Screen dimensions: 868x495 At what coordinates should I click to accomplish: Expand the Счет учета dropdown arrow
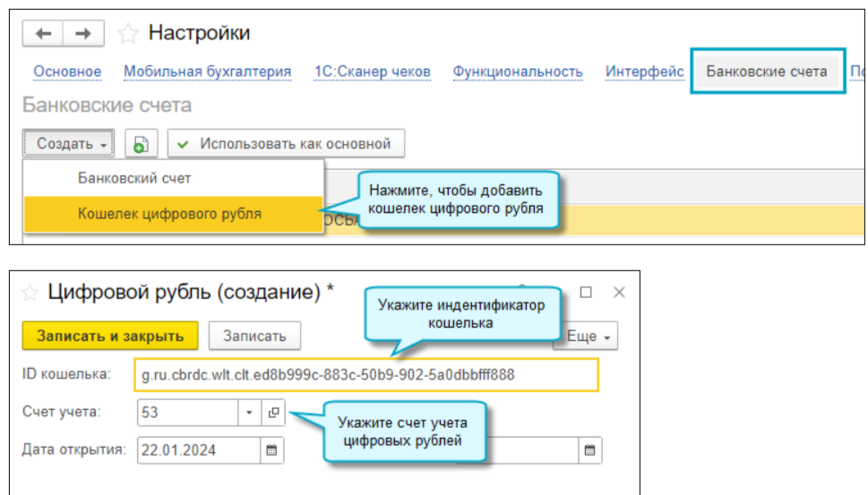coord(250,413)
